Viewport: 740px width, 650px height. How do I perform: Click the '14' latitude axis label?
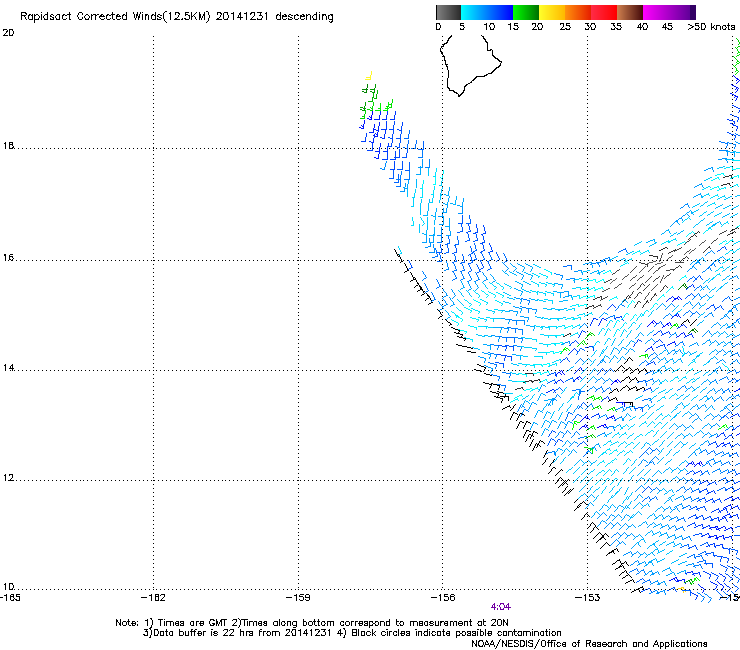coord(8,368)
